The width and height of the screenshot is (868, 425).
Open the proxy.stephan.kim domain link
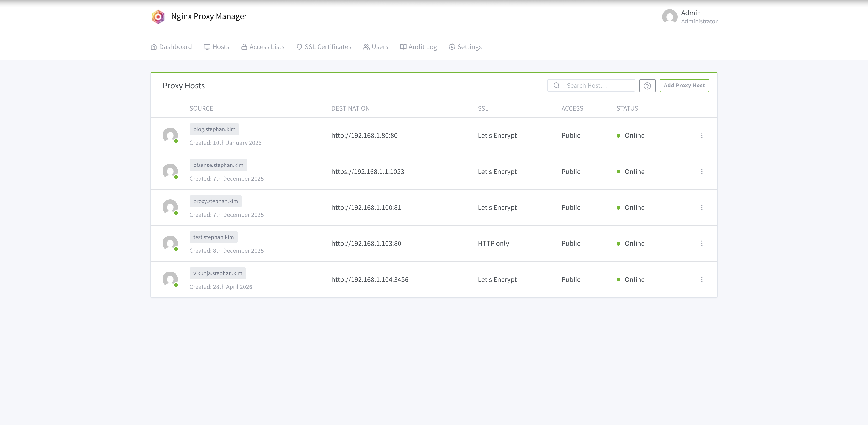tap(216, 201)
